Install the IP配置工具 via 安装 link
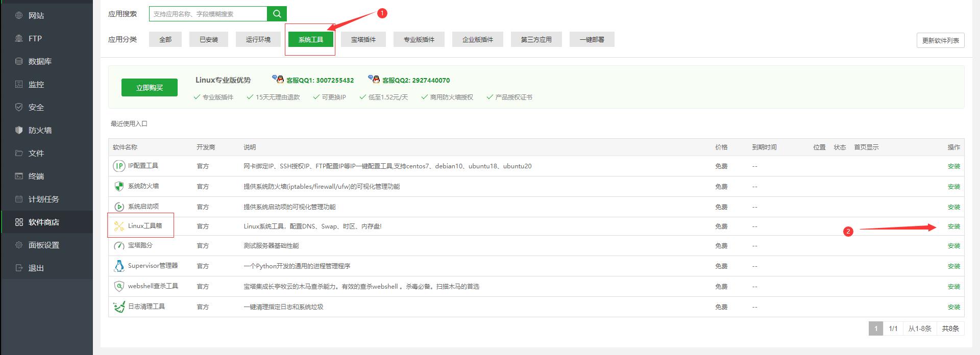The height and width of the screenshot is (355, 980). click(x=954, y=166)
